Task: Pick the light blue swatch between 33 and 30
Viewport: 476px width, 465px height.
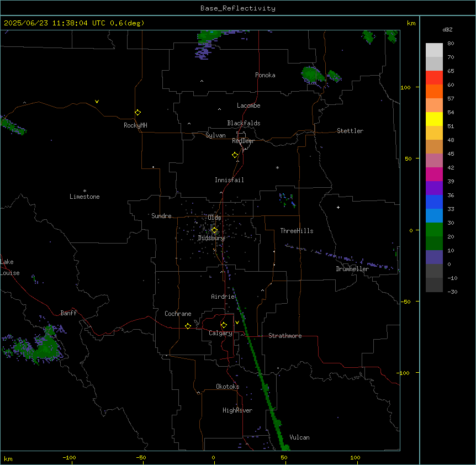Action: [434, 215]
